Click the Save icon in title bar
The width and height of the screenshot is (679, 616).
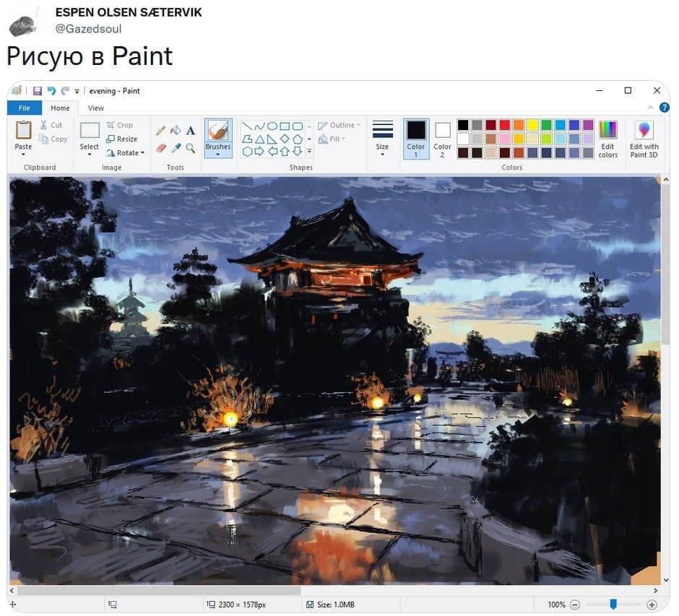tap(37, 91)
